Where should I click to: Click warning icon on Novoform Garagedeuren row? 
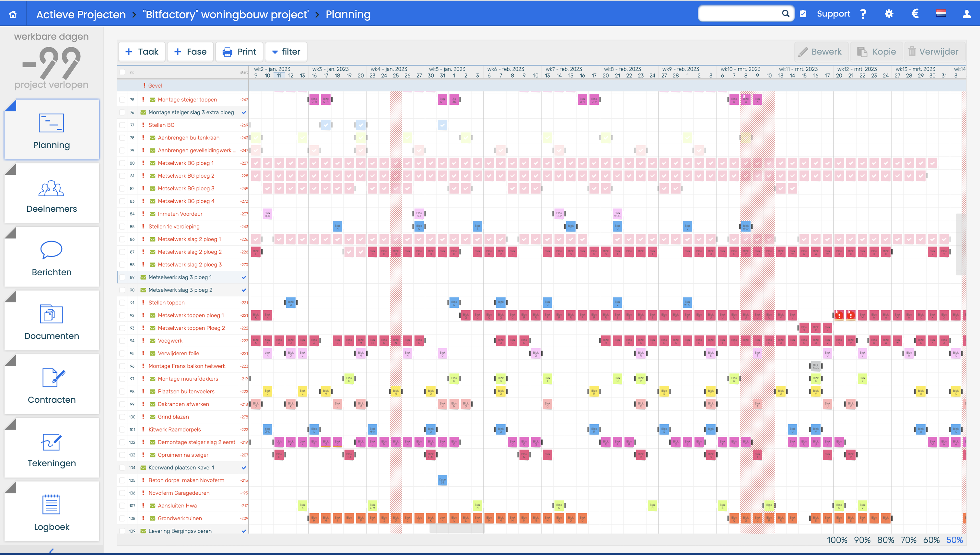pyautogui.click(x=143, y=493)
